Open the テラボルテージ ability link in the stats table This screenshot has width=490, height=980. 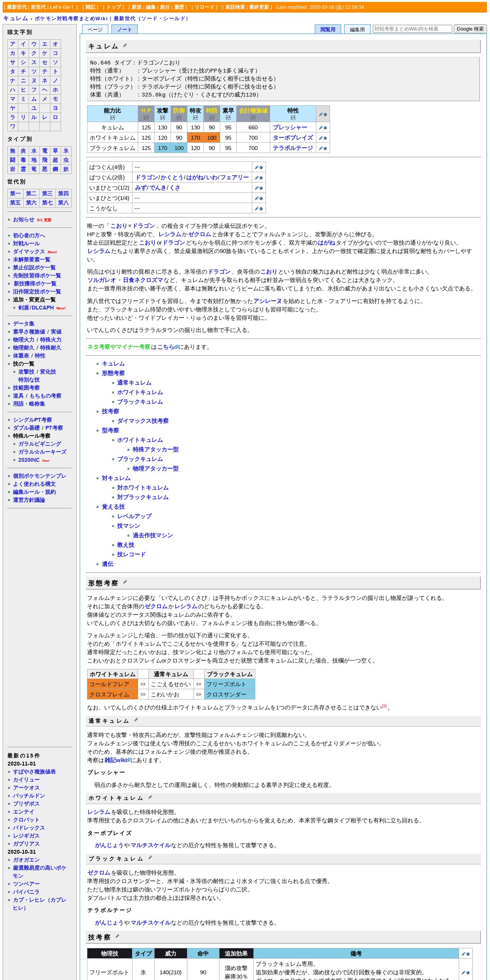pyautogui.click(x=293, y=148)
